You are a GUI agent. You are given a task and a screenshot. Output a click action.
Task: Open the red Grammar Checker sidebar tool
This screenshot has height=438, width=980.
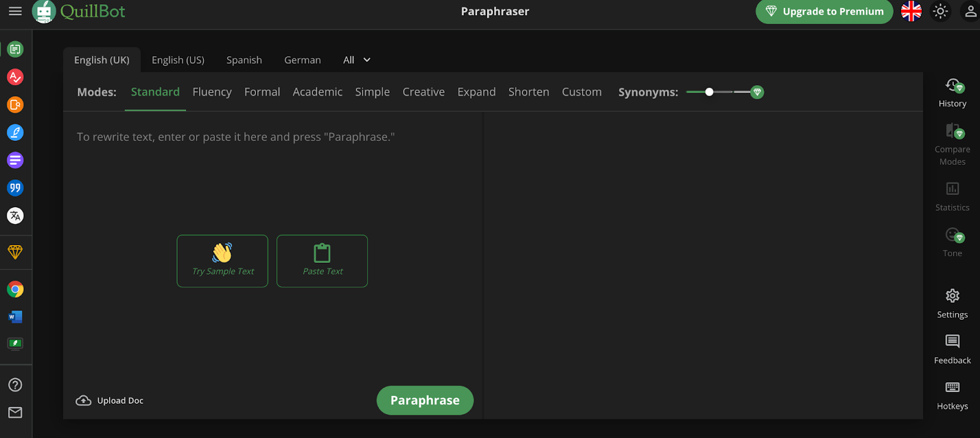click(15, 77)
